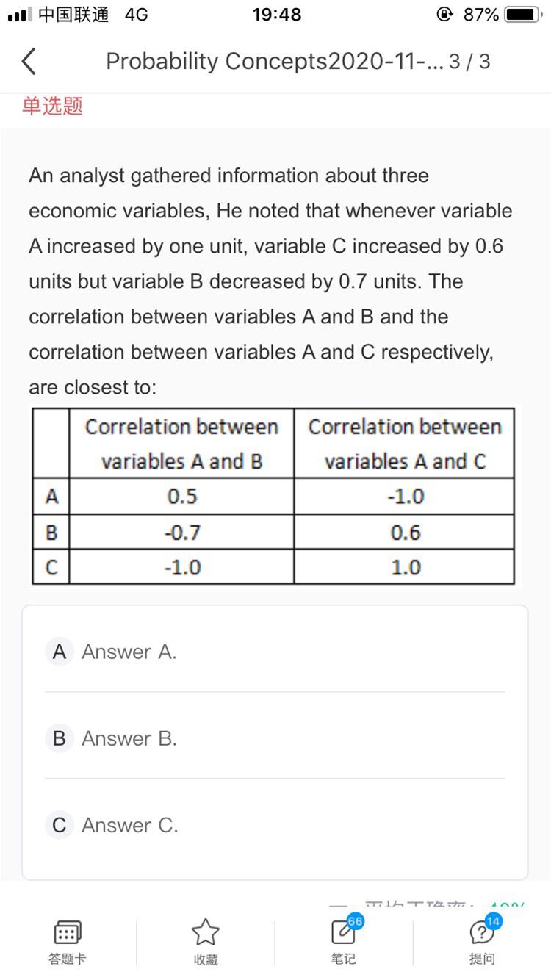This screenshot has width=551, height=980.
Task: Tap the 3 / 3 page indicator
Action: click(469, 62)
